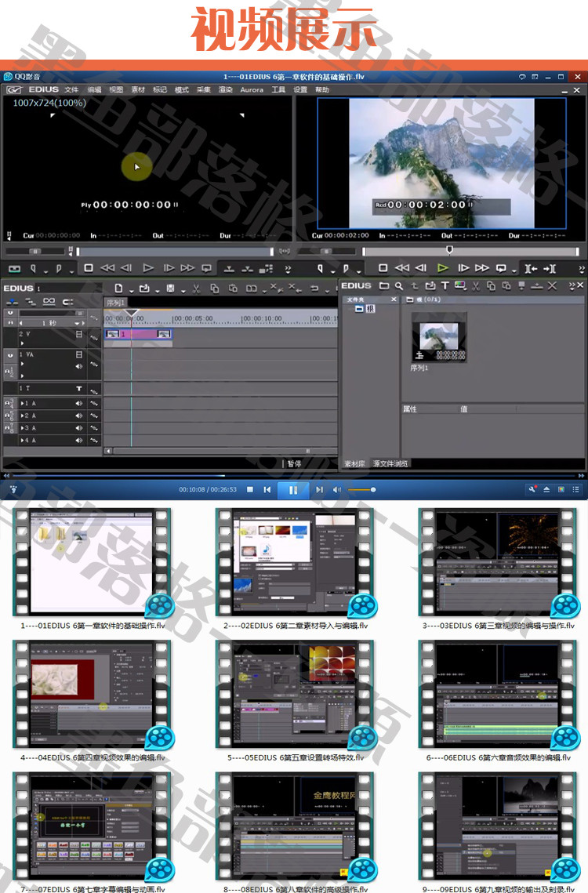Click the color bars clip icon in bin

click(x=459, y=286)
